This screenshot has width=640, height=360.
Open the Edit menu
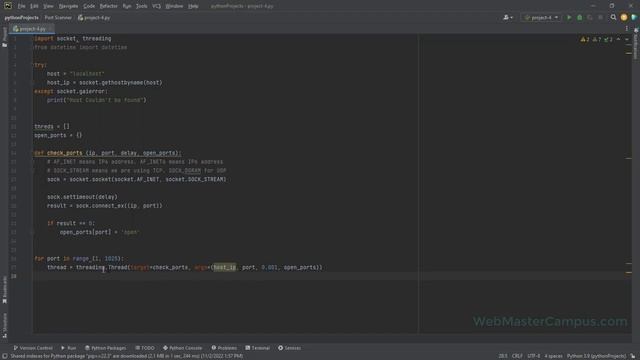(34, 6)
